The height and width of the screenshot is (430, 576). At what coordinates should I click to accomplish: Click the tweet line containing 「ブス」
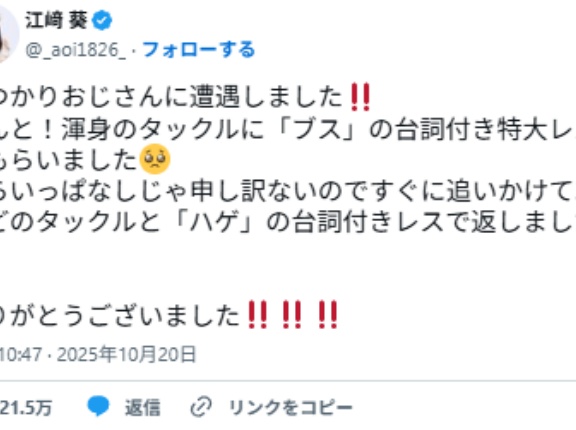[x=288, y=129]
